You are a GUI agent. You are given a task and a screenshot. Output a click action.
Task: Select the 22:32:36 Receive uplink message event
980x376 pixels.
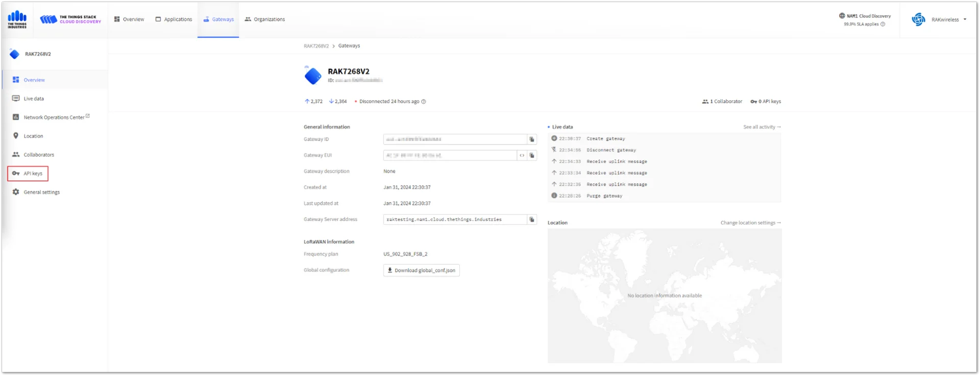664,184
